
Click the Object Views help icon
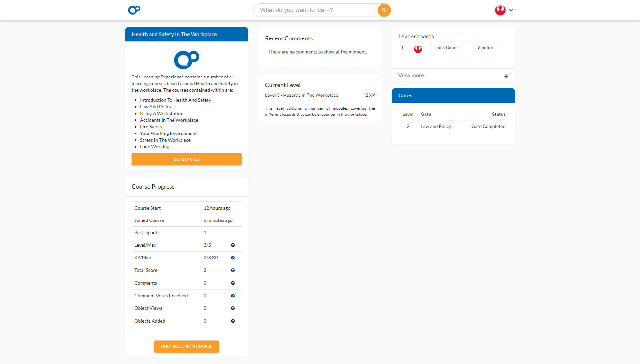(x=233, y=308)
